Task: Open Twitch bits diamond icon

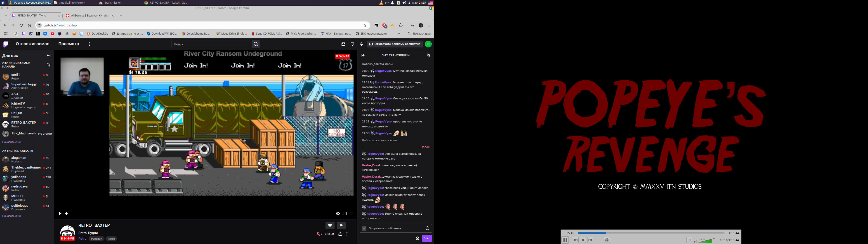Action: (362, 44)
